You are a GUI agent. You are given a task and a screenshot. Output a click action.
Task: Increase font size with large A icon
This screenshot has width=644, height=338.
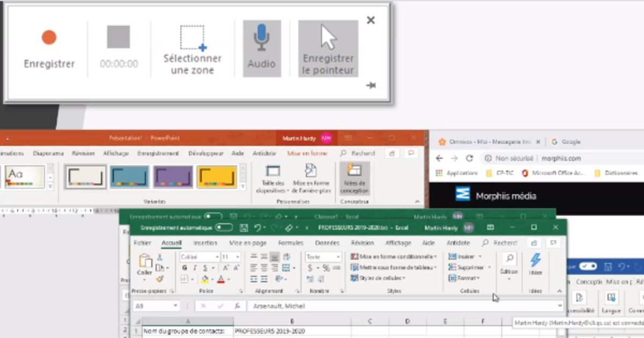pos(225,268)
